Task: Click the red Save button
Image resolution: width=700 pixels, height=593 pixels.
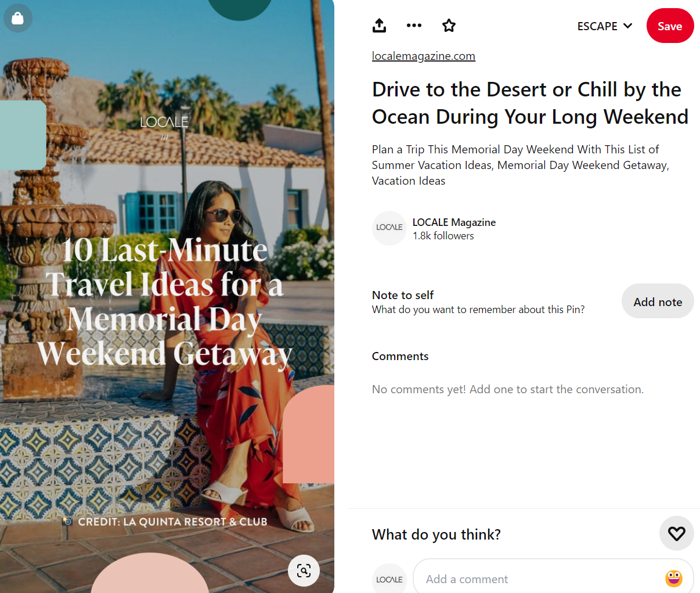Action: (670, 26)
